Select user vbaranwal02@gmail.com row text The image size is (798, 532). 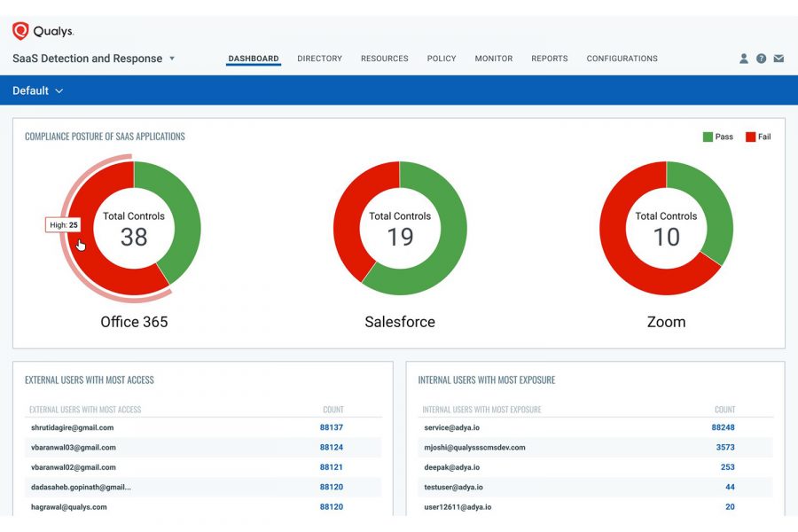tap(74, 467)
